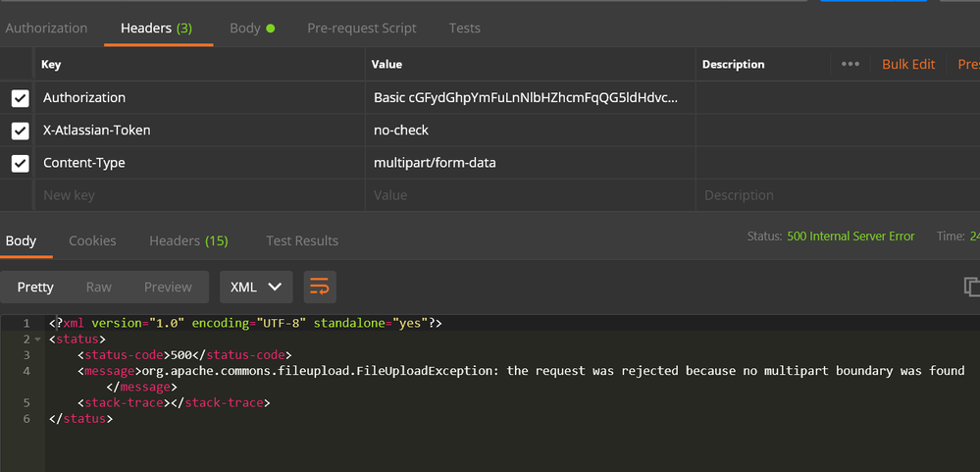The width and height of the screenshot is (980, 472).
Task: Click the Key column header
Action: tap(51, 65)
